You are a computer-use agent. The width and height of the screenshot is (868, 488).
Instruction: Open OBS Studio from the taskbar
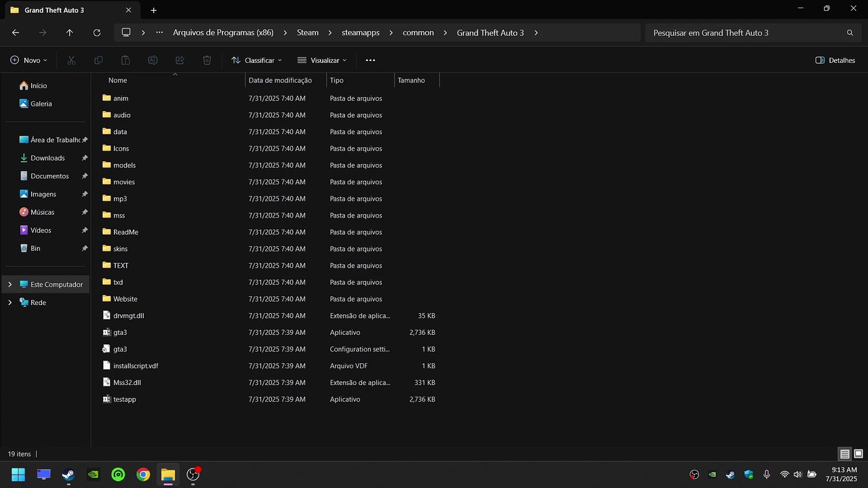(x=193, y=474)
